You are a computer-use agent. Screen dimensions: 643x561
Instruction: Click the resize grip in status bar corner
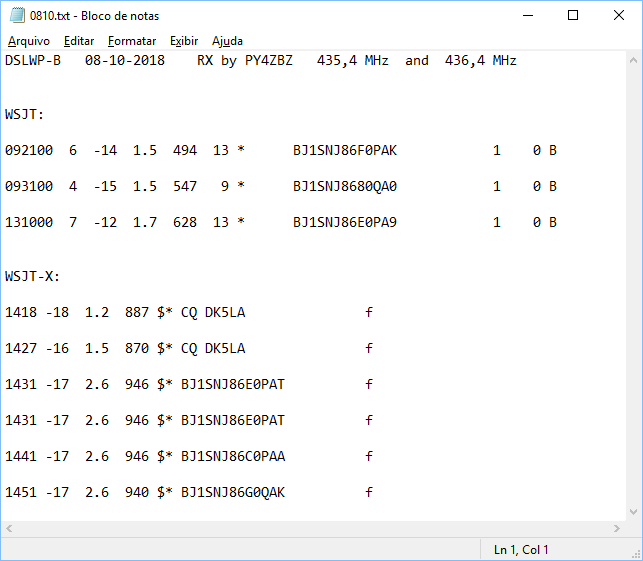click(x=636, y=554)
